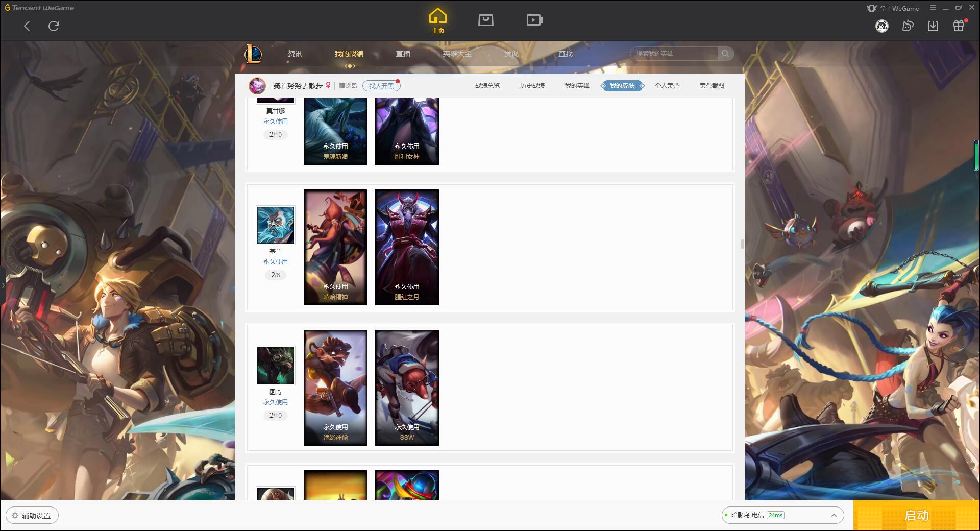Screen dimensions: 980x531
Task: Open the 英雄大全 tab
Action: point(457,54)
